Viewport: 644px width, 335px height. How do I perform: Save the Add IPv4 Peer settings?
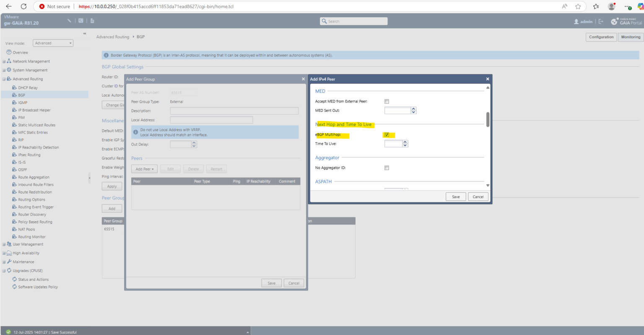click(455, 197)
